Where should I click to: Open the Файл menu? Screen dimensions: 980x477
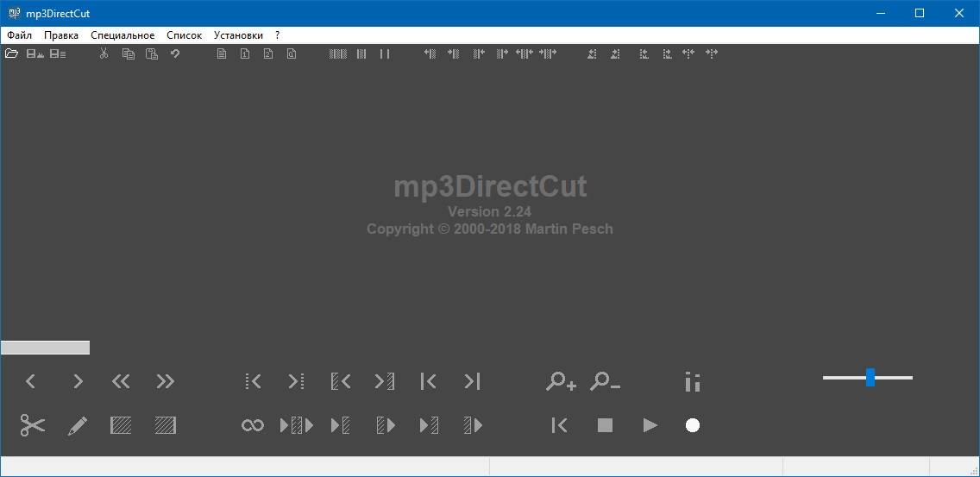(x=19, y=35)
